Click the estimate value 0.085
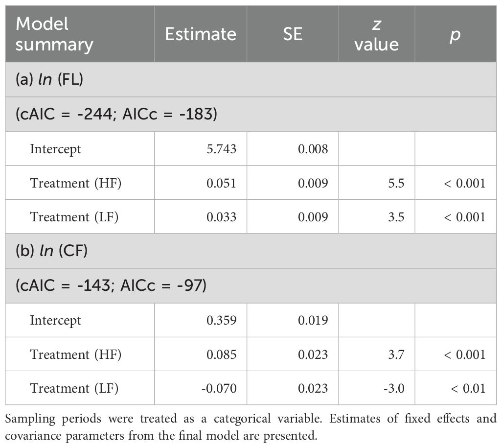 click(x=222, y=354)
